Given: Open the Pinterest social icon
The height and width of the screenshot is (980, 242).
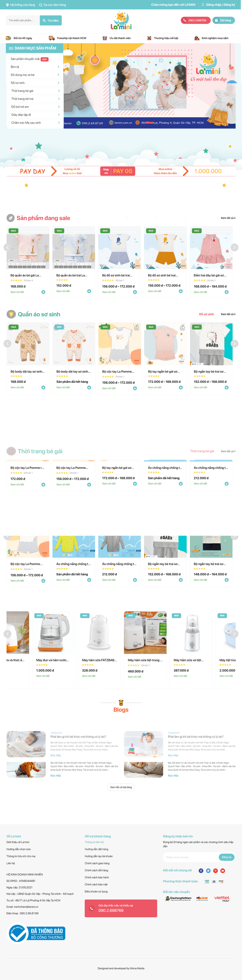Looking at the screenshot, I should coord(215,871).
